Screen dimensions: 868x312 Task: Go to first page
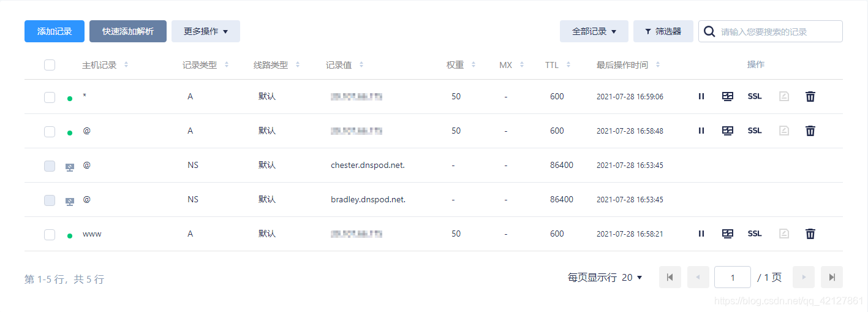click(x=670, y=277)
